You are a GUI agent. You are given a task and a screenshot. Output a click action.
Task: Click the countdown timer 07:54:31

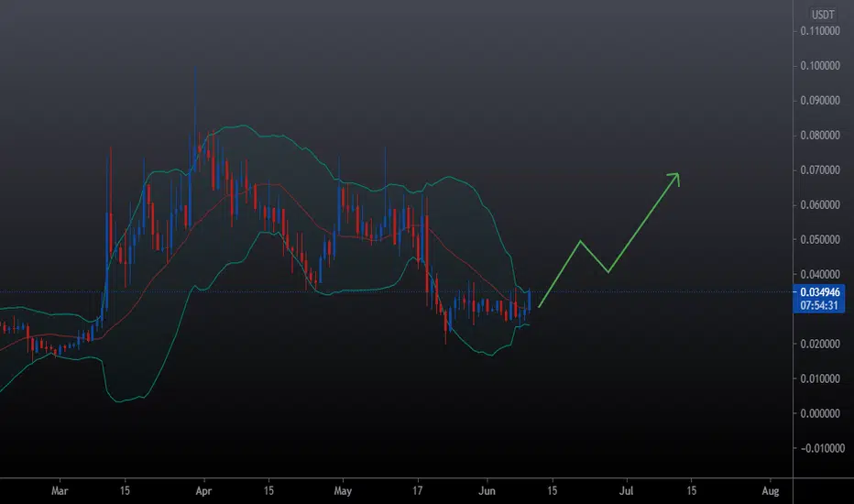point(818,305)
